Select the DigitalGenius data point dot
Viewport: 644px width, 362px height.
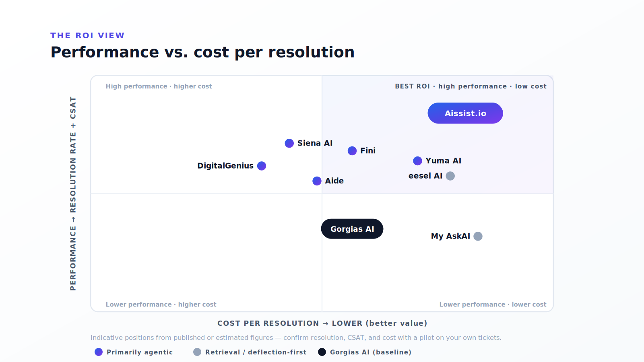[x=262, y=166]
